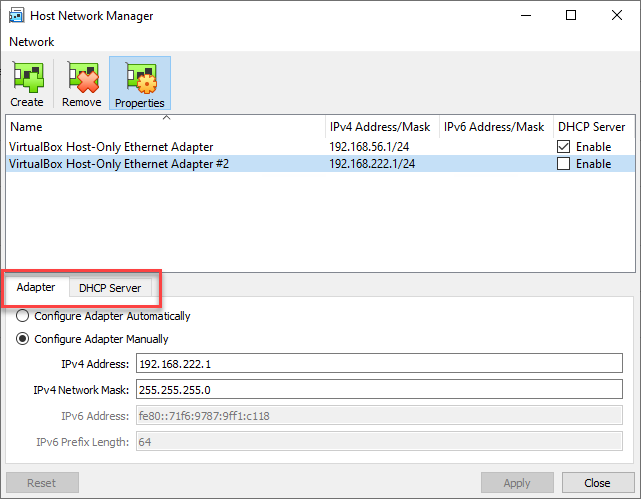Screen dimensions: 641x499
Task: Click the IPv4 Address/Mask column header
Action: (382, 127)
